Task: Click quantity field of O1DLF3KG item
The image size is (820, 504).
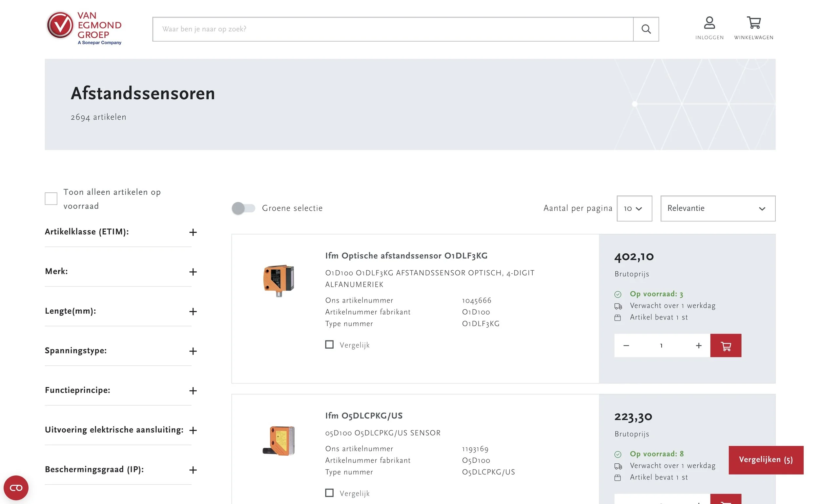Action: pos(662,346)
